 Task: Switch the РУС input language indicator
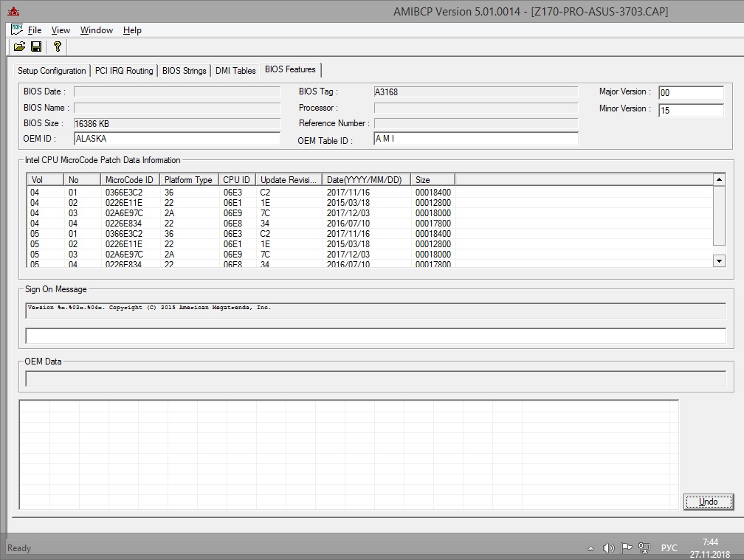[x=669, y=548]
